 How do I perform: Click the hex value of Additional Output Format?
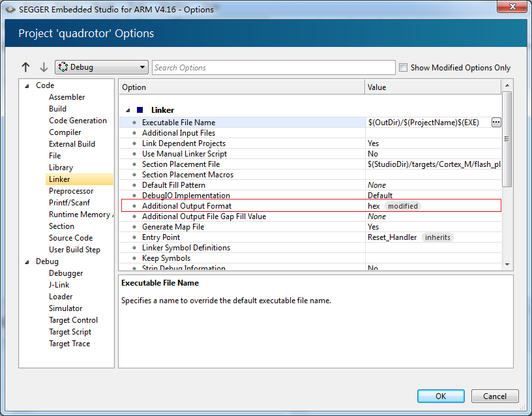coord(374,206)
